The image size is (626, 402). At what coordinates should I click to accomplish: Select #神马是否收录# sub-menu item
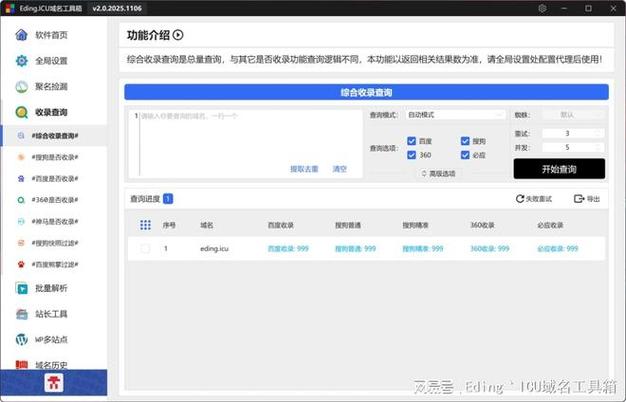55,222
